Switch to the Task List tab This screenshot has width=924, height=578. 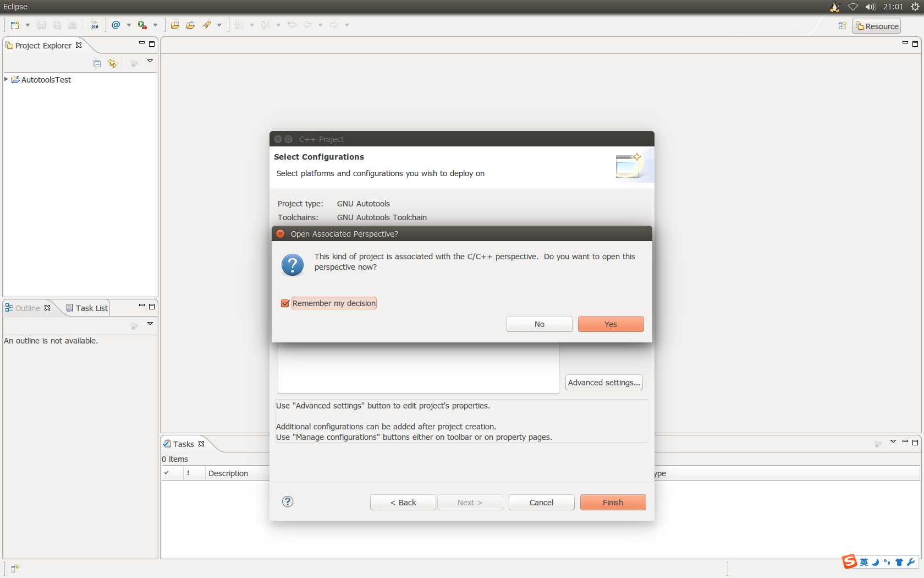tap(87, 308)
